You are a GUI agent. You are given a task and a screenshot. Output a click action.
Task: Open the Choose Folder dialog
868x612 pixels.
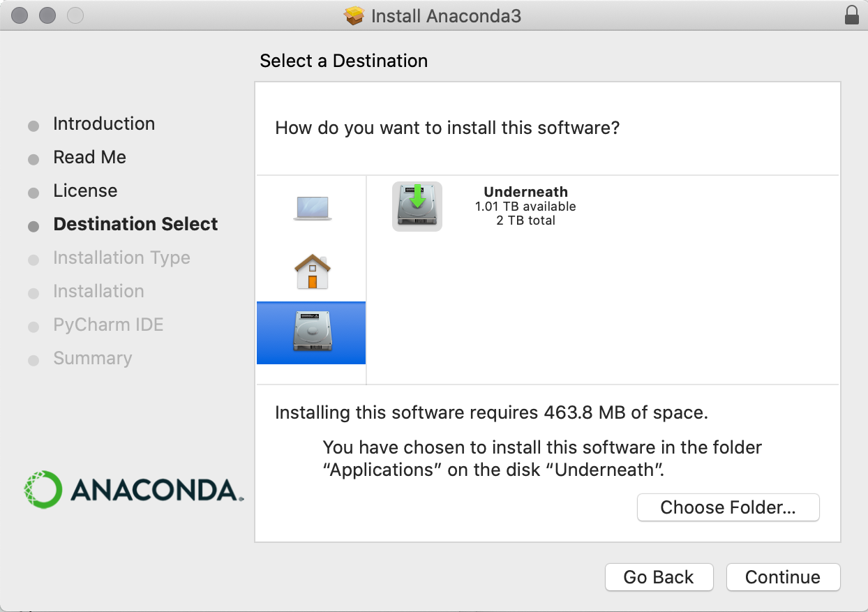click(728, 507)
